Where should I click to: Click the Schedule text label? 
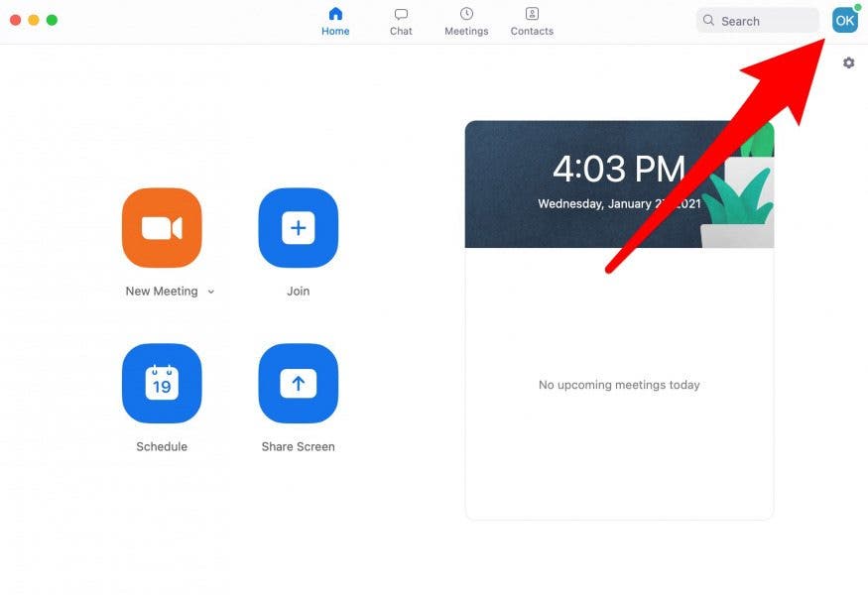tap(162, 447)
